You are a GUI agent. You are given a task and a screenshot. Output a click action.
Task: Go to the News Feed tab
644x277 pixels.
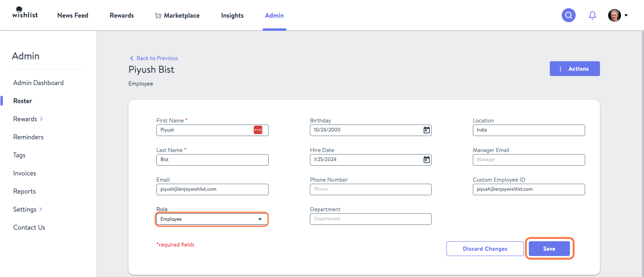point(73,16)
